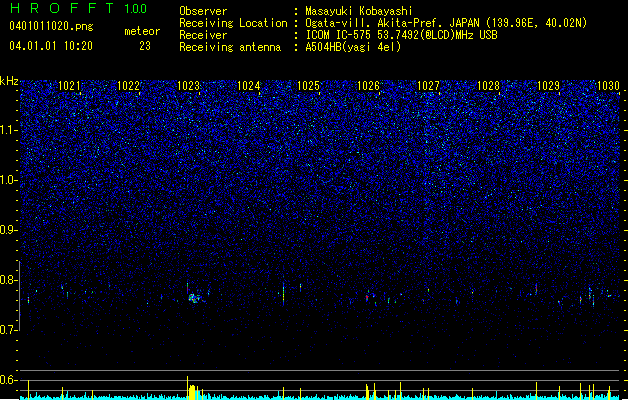Click the 1.0 kHz frequency label

tap(8, 180)
